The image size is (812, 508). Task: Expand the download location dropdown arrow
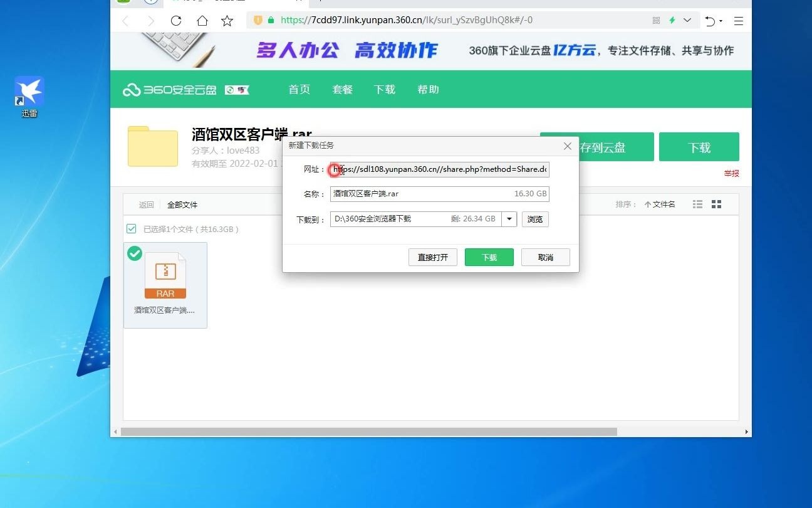[509, 219]
